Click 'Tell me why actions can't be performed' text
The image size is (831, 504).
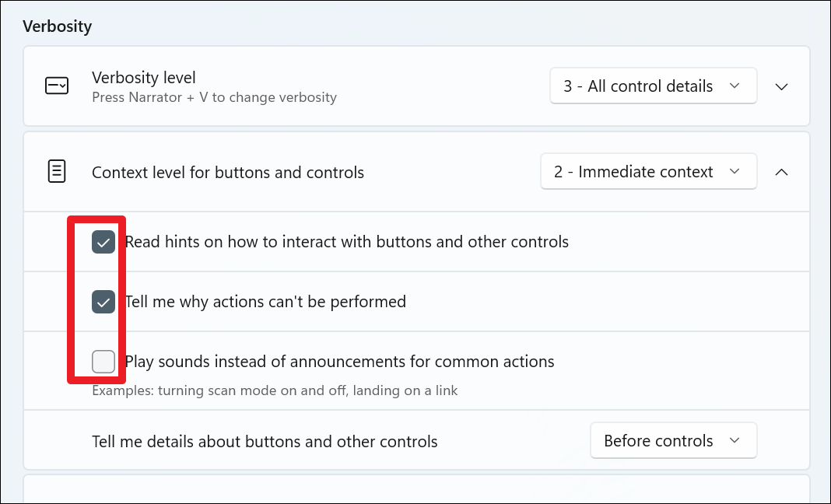point(265,302)
